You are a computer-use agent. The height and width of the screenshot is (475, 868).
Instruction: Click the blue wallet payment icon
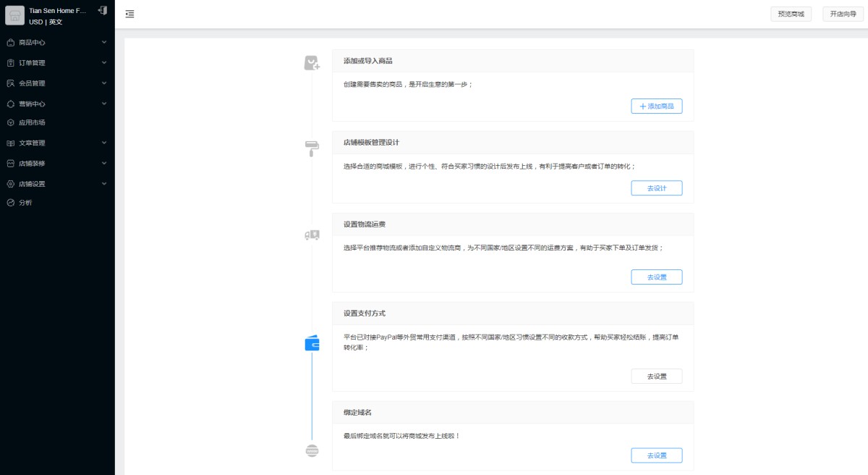click(x=312, y=344)
